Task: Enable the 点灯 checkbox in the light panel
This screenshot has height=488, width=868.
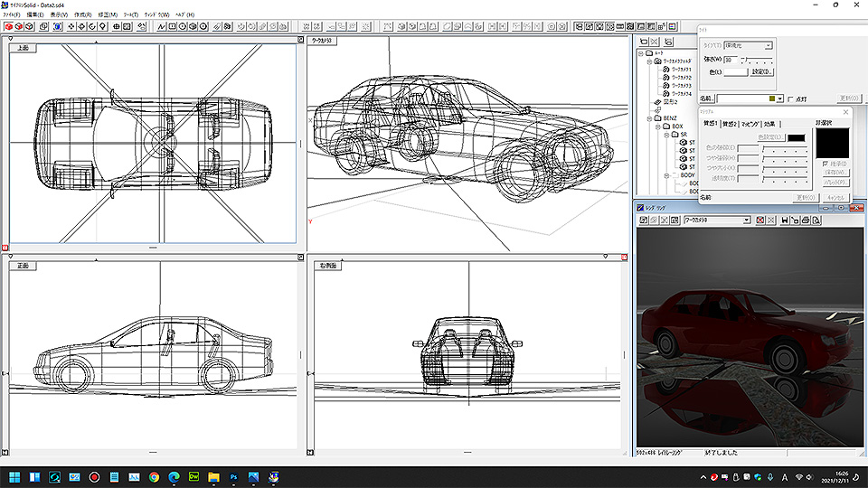Action: [792, 99]
